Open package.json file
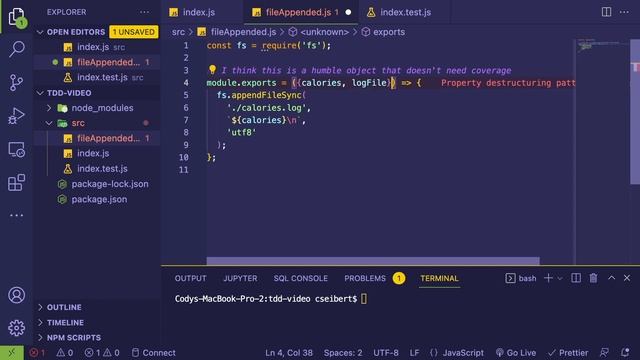This screenshot has width=640, height=360. pos(98,199)
